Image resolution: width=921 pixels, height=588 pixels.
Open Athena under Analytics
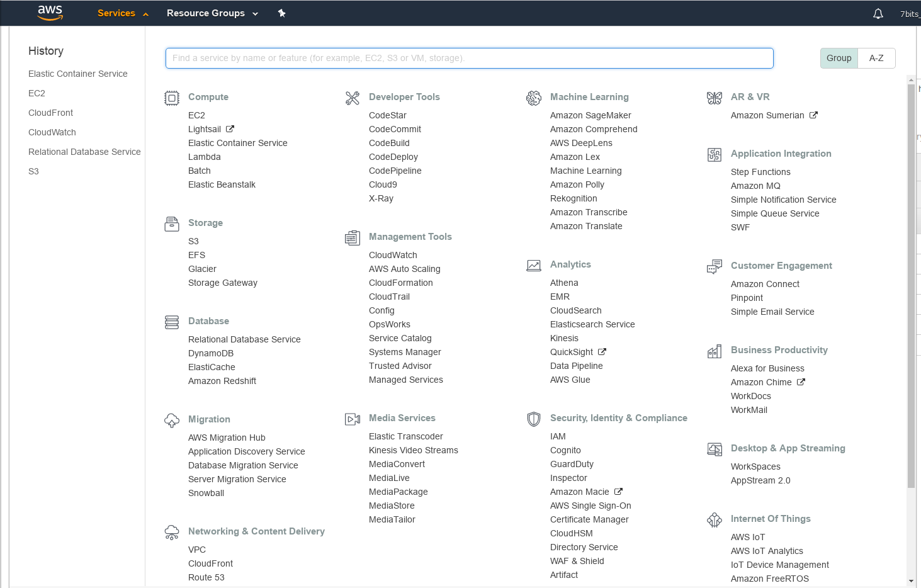[x=564, y=283]
